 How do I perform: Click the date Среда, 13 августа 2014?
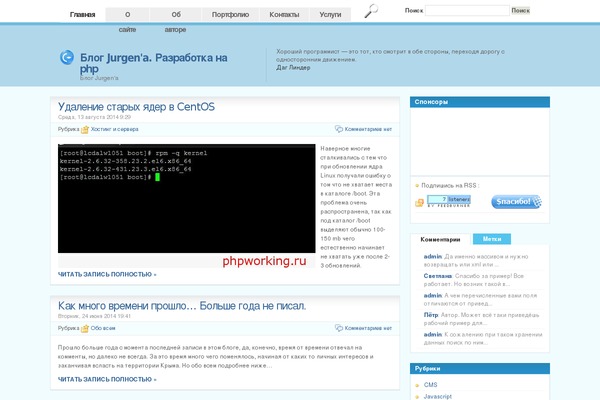[x=95, y=117]
